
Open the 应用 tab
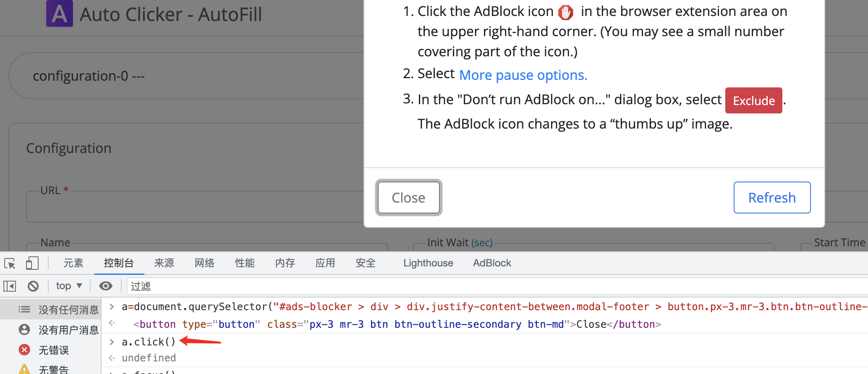(325, 263)
